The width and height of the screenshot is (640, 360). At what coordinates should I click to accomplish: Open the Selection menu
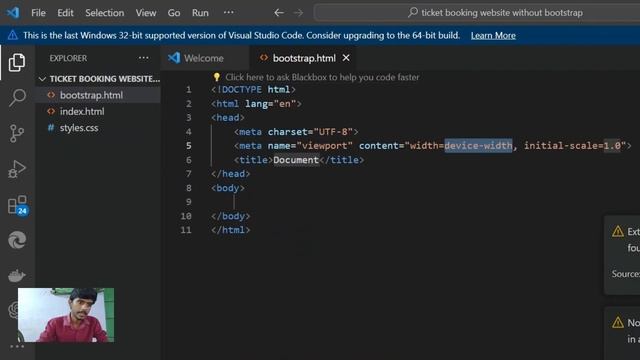click(x=104, y=13)
